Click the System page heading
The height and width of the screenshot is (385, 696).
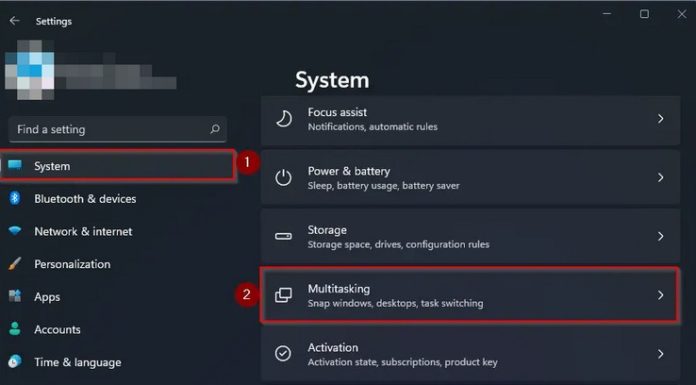pos(332,80)
